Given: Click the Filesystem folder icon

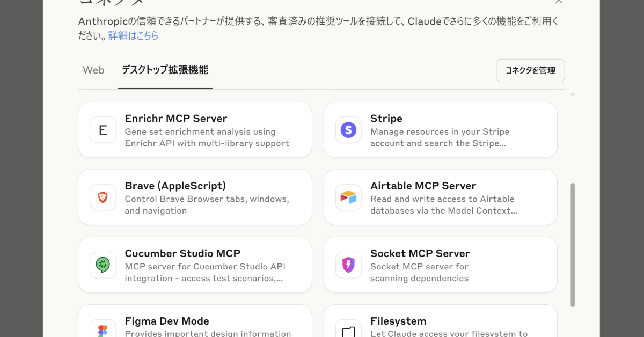Looking at the screenshot, I should click(x=348, y=329).
